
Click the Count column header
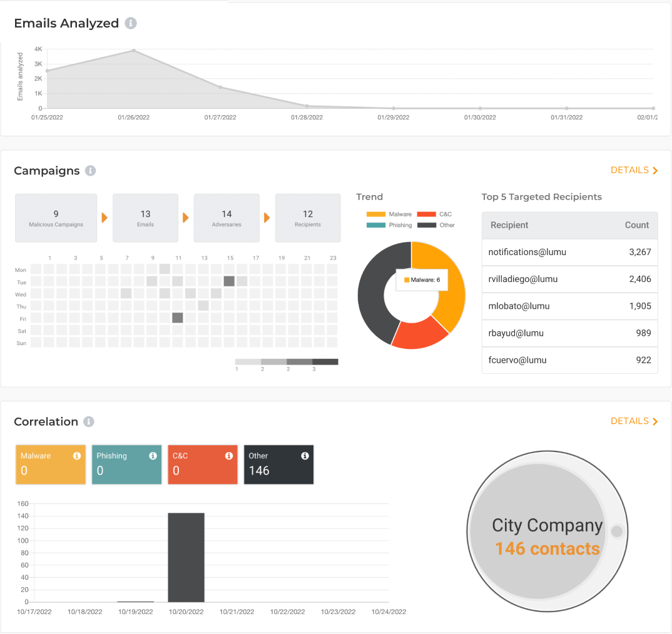coord(636,225)
